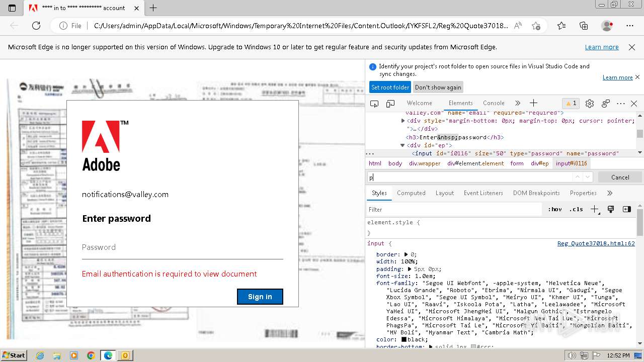644x362 pixels.
Task: Open the Collections panel
Action: pos(584,26)
